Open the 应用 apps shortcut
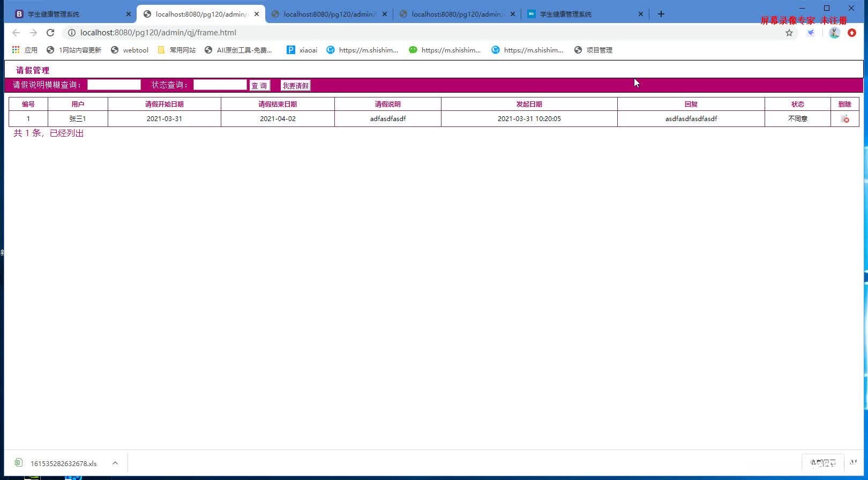868x480 pixels. coord(25,50)
